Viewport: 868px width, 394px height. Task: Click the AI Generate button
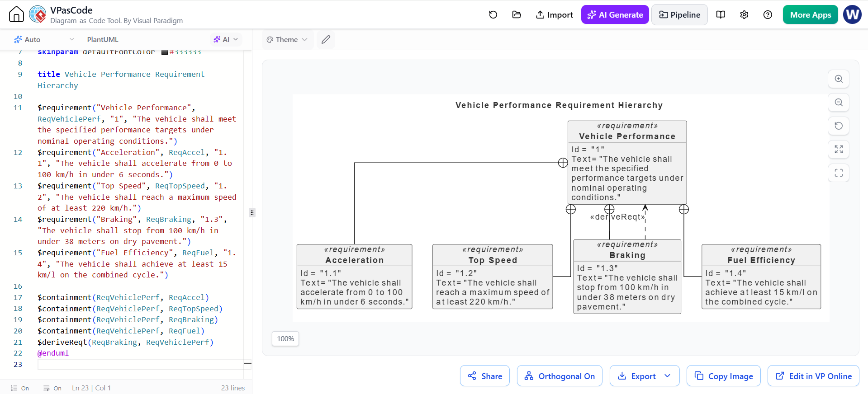pos(615,15)
